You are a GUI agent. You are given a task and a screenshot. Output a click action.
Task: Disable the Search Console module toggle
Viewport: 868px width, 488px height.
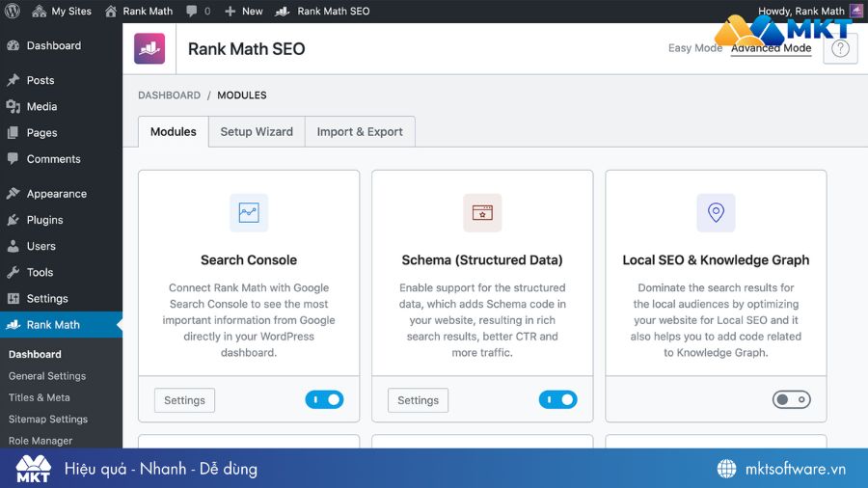click(x=324, y=399)
